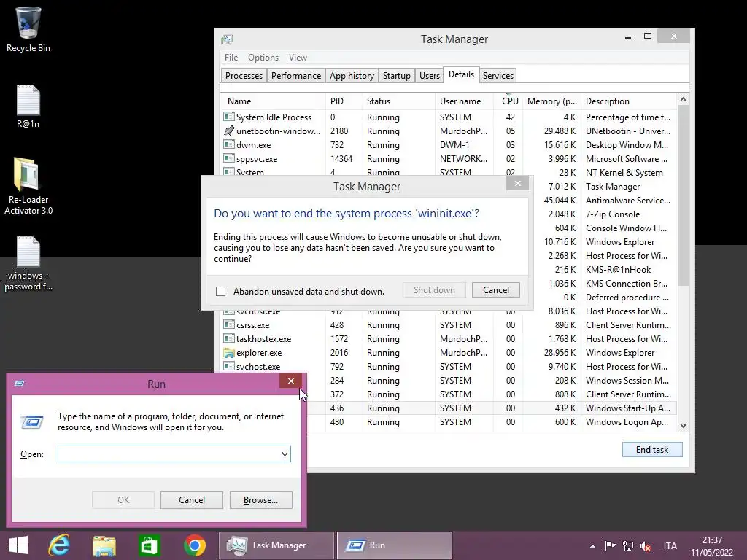Image resolution: width=747 pixels, height=560 pixels.
Task: Click the details list scroll down arrow
Action: coord(683,426)
